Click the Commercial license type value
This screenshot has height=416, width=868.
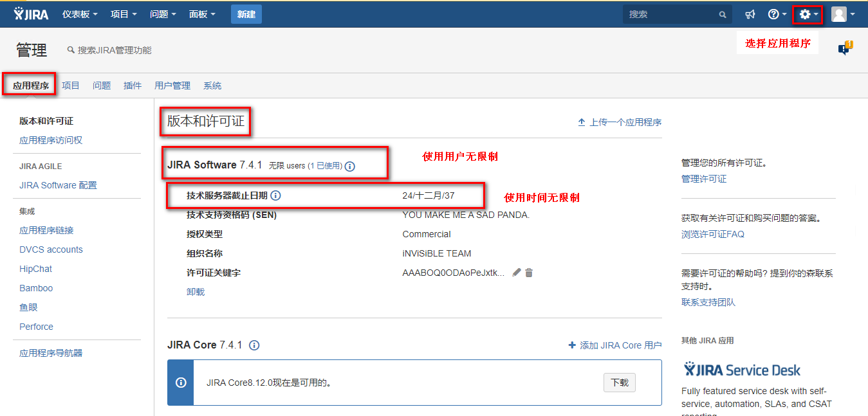[x=427, y=234]
